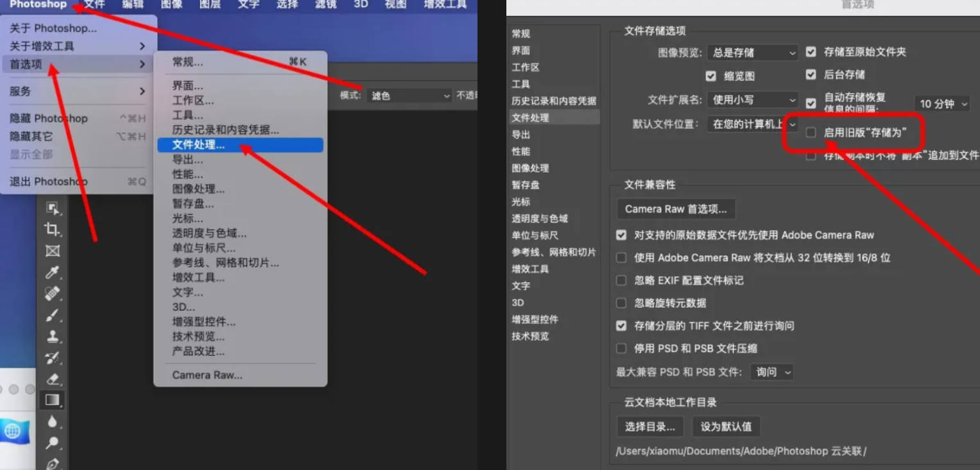Disable the 后台存储 checkbox

coord(811,74)
